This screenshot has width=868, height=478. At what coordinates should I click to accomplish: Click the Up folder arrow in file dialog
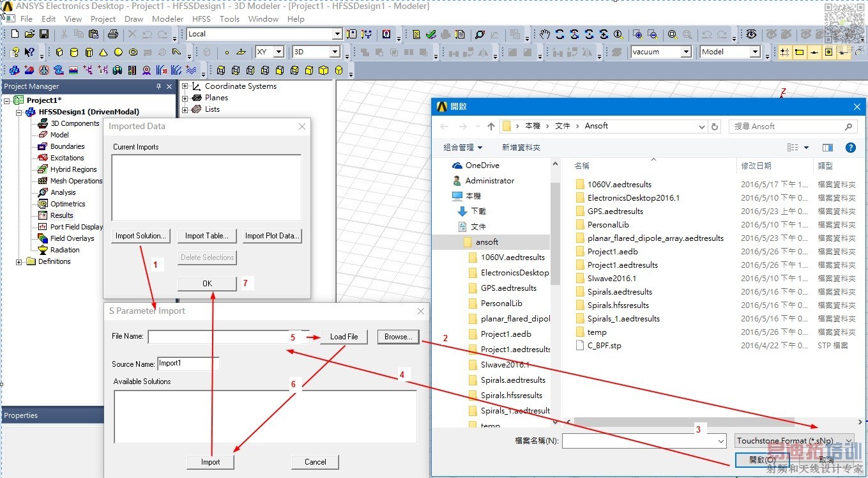point(491,127)
